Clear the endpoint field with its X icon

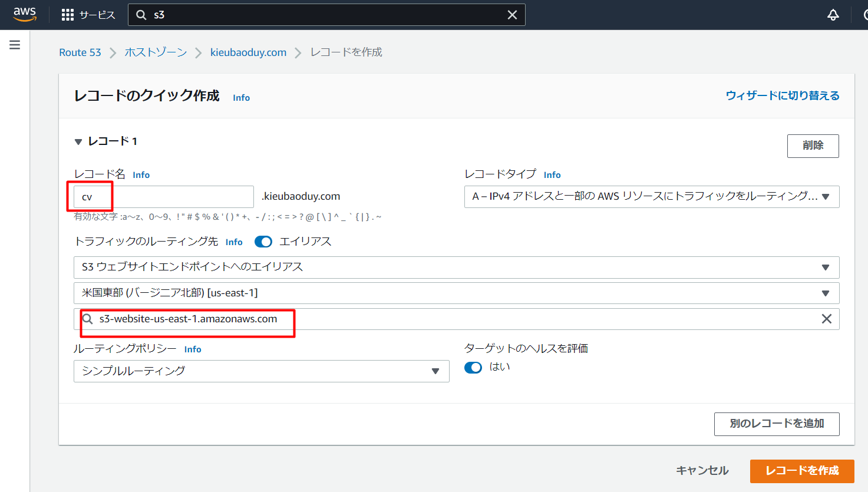(x=827, y=319)
